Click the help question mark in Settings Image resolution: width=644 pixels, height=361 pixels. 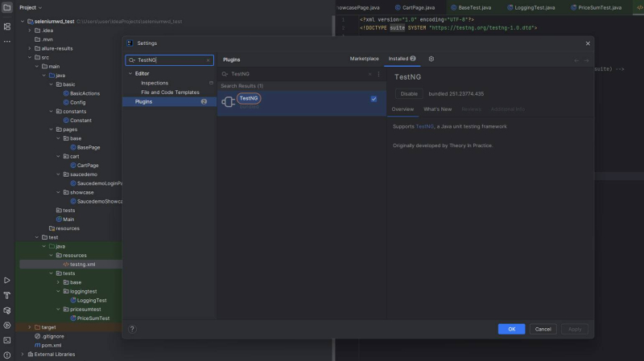click(132, 329)
